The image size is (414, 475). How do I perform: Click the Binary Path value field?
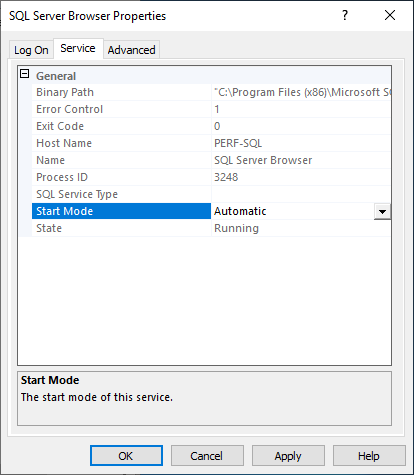[x=301, y=92]
